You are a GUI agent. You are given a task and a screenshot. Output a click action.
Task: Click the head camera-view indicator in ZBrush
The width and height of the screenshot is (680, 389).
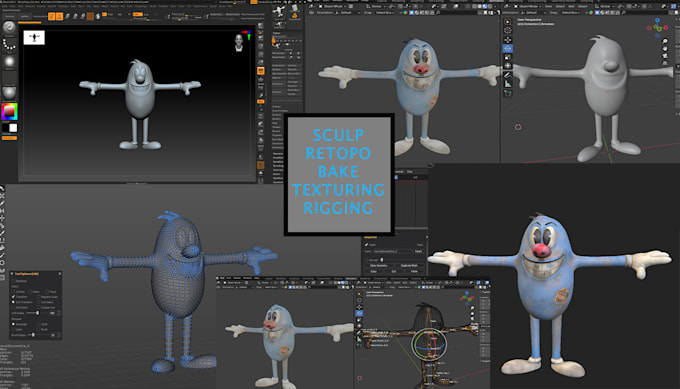(239, 43)
